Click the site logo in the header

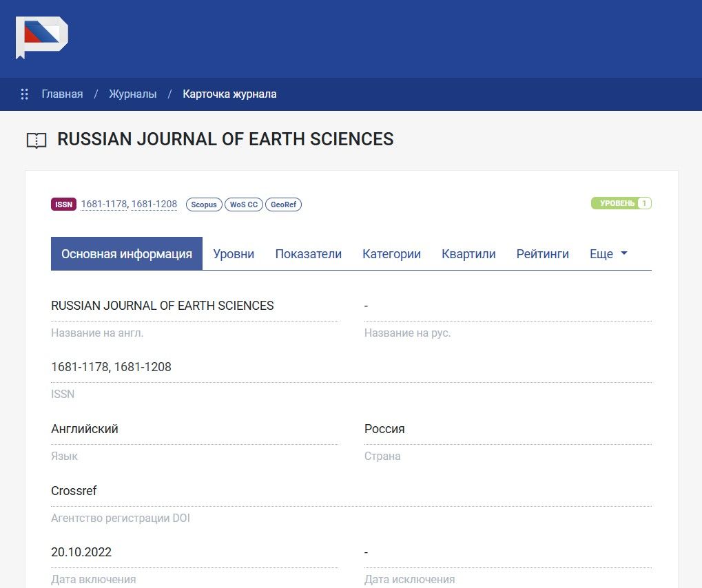pyautogui.click(x=41, y=37)
